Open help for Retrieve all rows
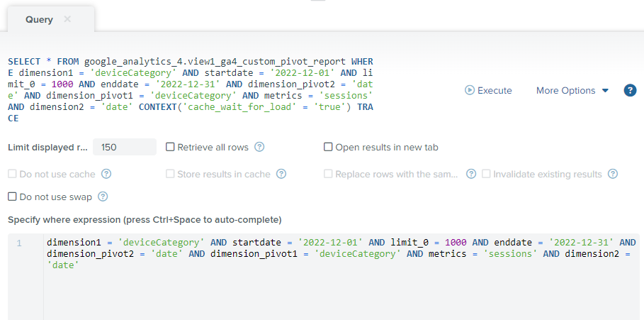Image resolution: width=644 pixels, height=320 pixels. pos(259,147)
